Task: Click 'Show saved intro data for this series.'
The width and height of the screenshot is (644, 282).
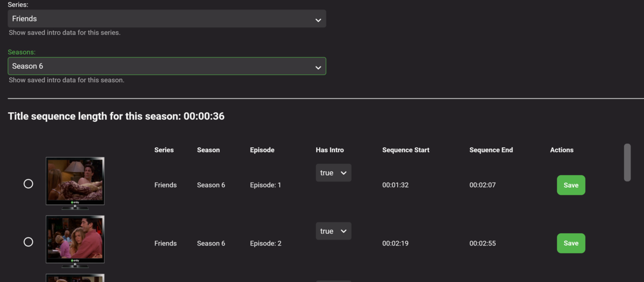Action: pyautogui.click(x=64, y=33)
